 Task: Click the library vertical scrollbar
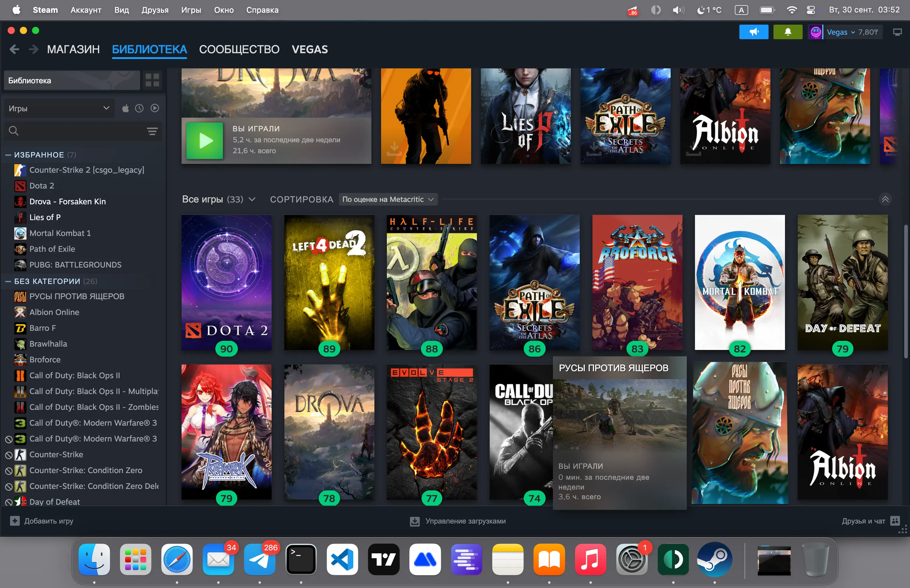coord(906,291)
